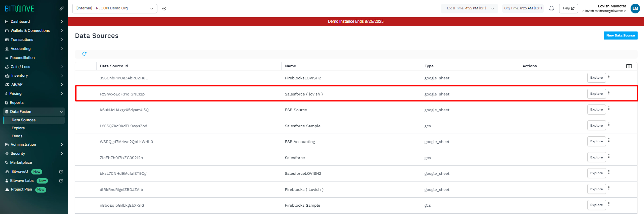Click email c.lovish.malhotra@bitwave.io
This screenshot has height=214, width=644.
tap(604, 11)
